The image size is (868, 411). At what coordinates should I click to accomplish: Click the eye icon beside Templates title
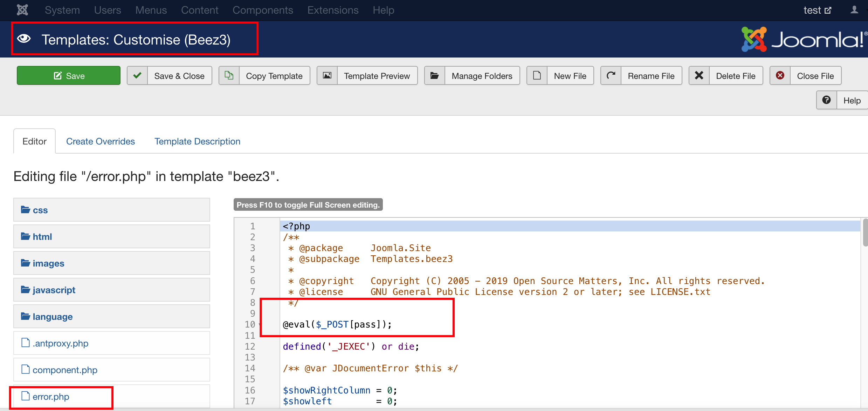(x=24, y=39)
